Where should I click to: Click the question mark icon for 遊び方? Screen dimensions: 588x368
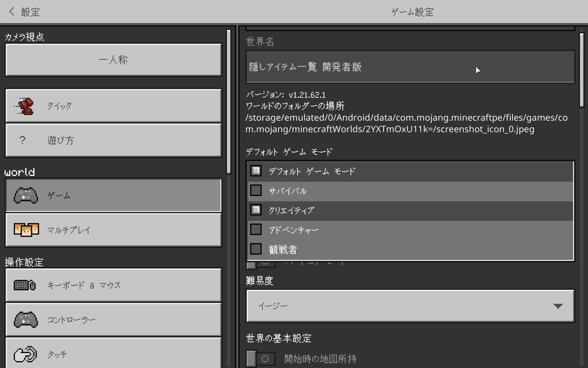point(22,140)
